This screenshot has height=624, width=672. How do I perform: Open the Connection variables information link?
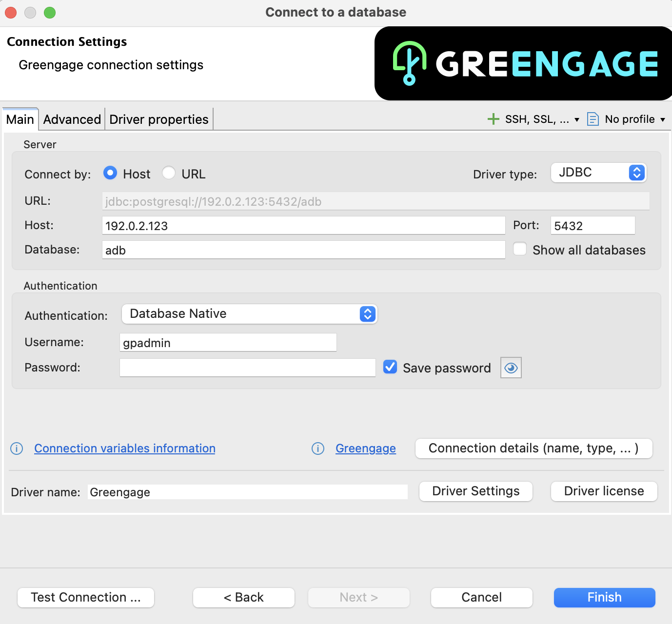click(125, 448)
